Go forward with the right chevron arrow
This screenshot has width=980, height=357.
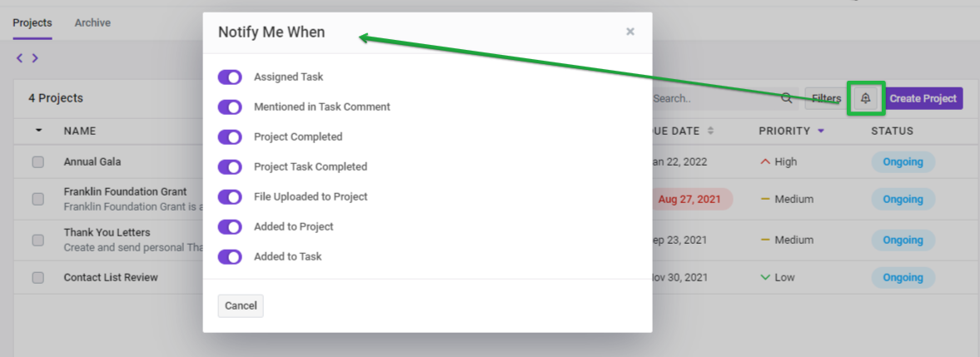[35, 58]
